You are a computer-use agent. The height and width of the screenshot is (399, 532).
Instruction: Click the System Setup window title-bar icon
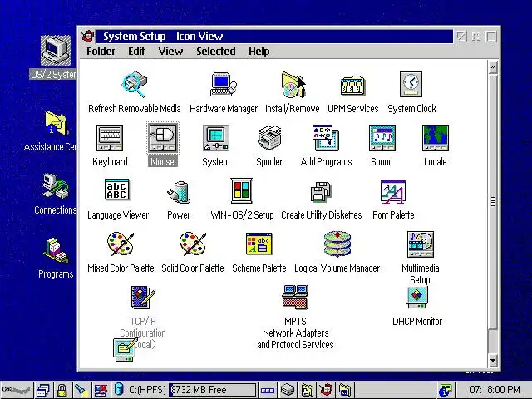pos(88,36)
